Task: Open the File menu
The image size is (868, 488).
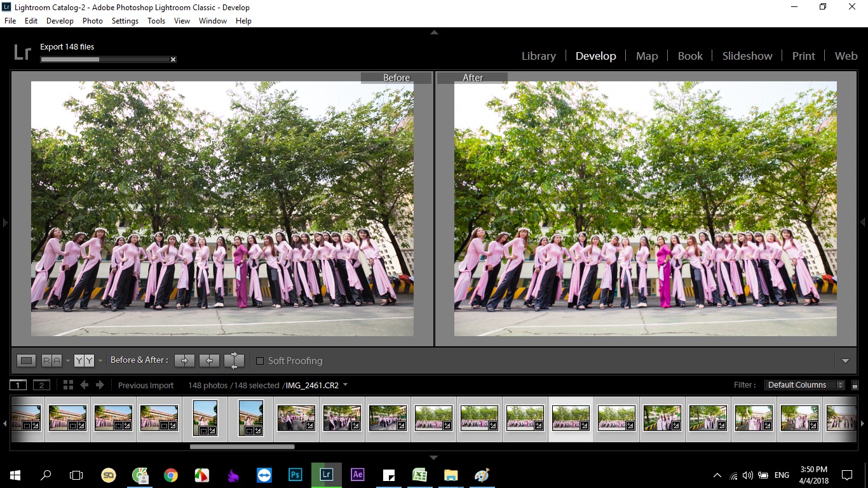Action: pos(10,20)
